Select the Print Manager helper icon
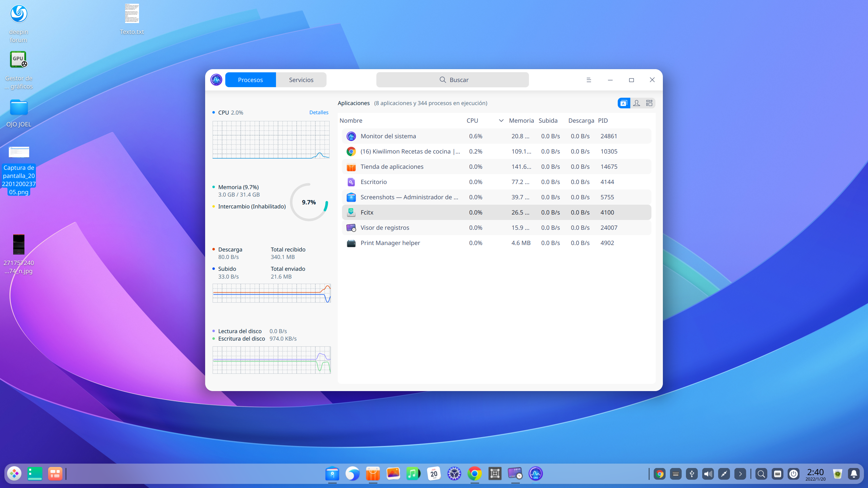The width and height of the screenshot is (868, 488). [x=351, y=243]
